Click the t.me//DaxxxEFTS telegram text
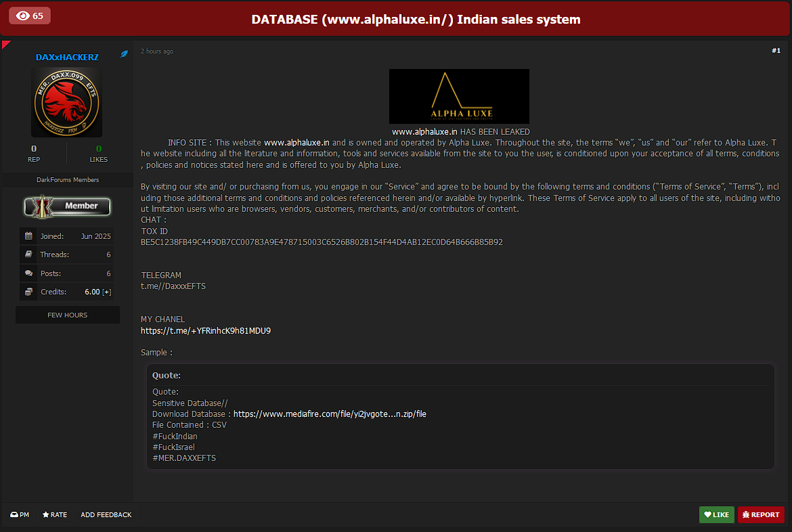Screen dimensions: 792x532 point(173,286)
